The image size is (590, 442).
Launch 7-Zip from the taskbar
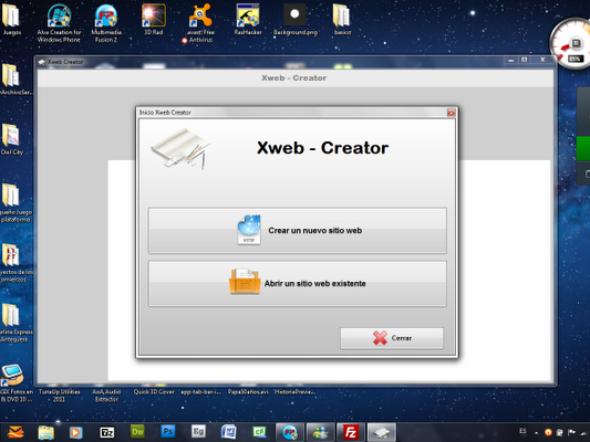tap(107, 432)
